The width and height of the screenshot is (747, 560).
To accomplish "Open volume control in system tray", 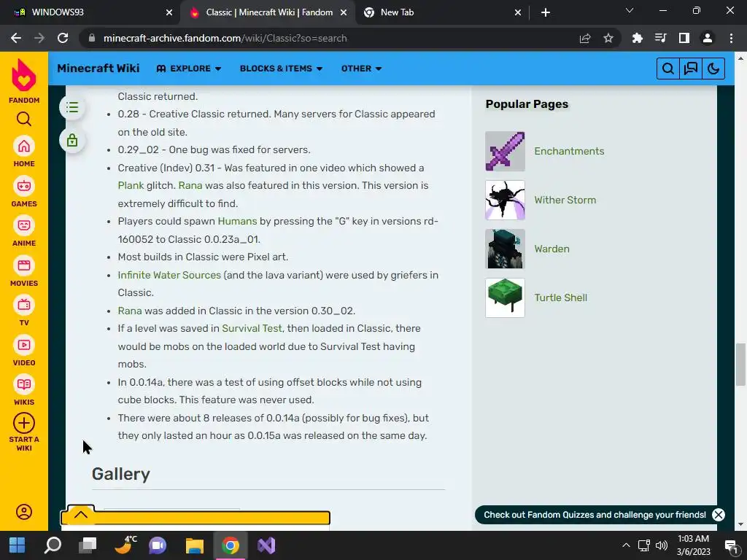I will (661, 545).
